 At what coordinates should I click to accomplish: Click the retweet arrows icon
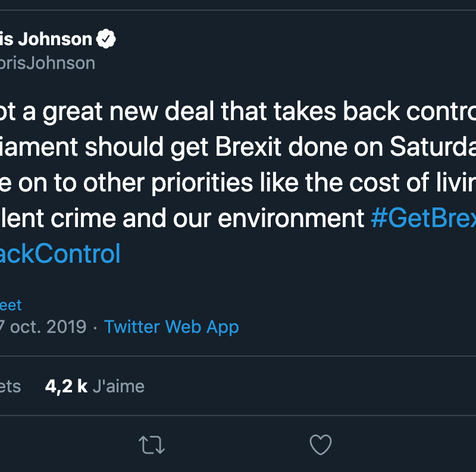pyautogui.click(x=151, y=445)
